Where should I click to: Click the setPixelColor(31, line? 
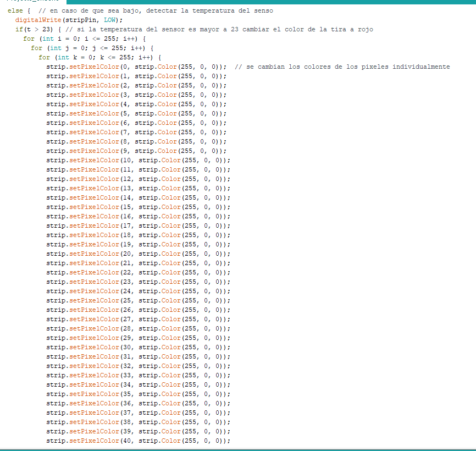click(x=139, y=357)
